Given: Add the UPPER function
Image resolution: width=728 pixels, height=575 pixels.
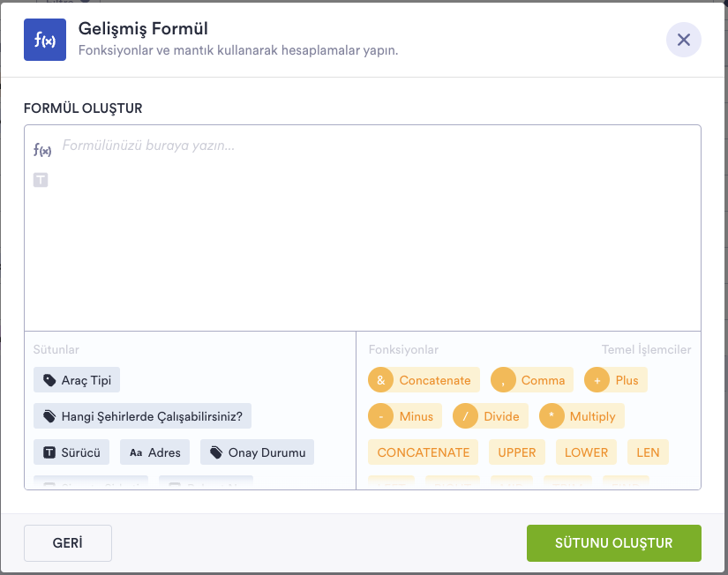Looking at the screenshot, I should click(516, 452).
